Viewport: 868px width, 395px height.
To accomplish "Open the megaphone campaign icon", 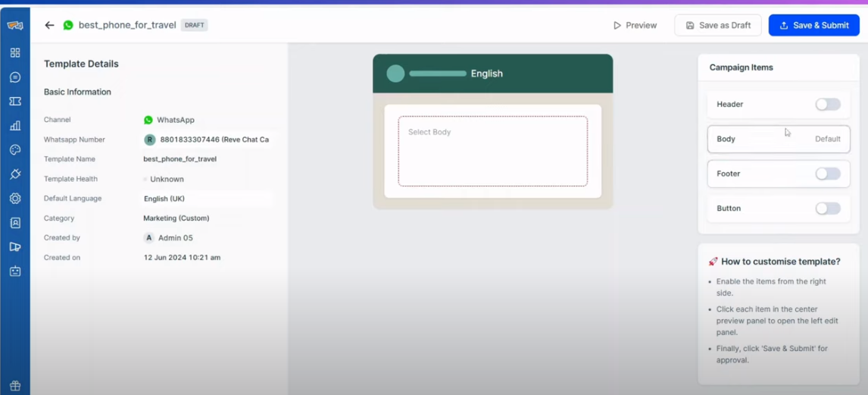I will click(15, 247).
